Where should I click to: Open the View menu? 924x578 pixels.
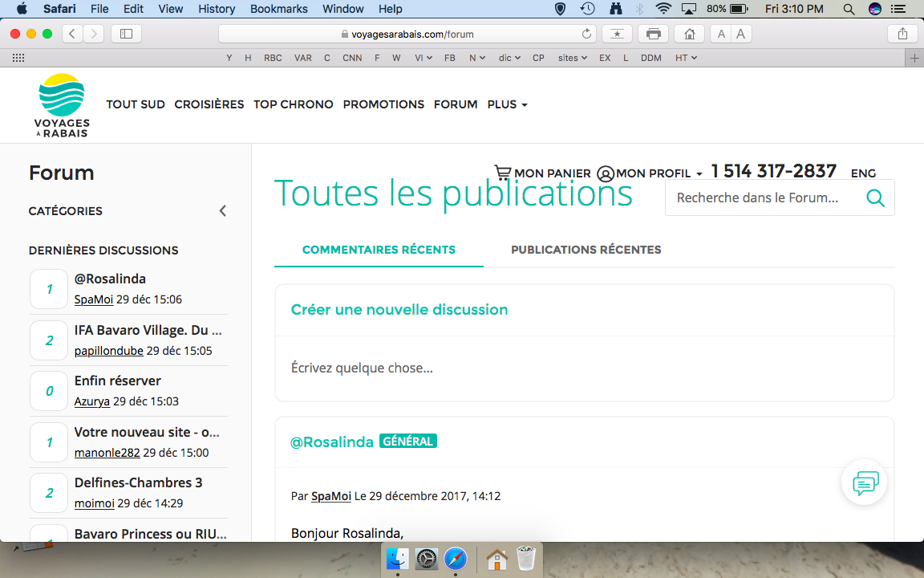pyautogui.click(x=170, y=9)
